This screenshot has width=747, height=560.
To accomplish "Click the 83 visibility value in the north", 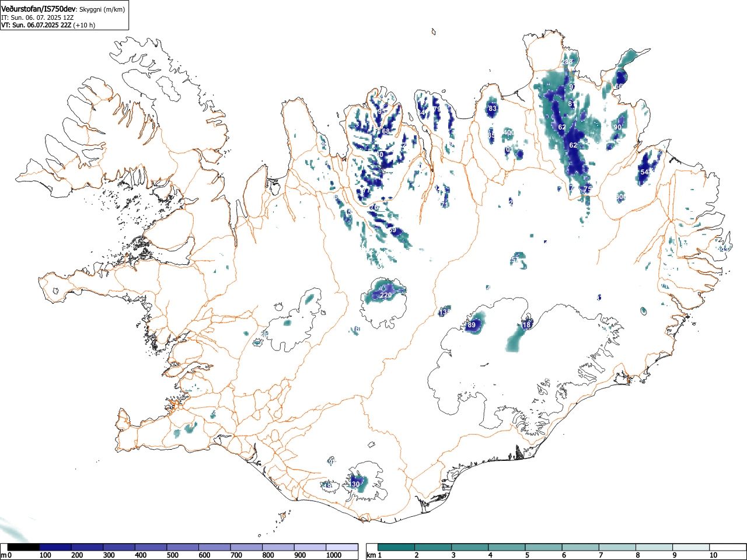I will point(493,108).
